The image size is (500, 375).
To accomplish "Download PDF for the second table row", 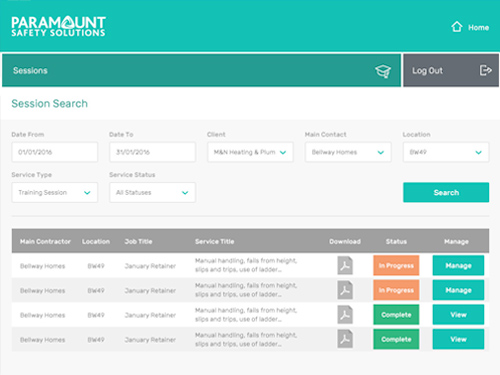I will [345, 290].
